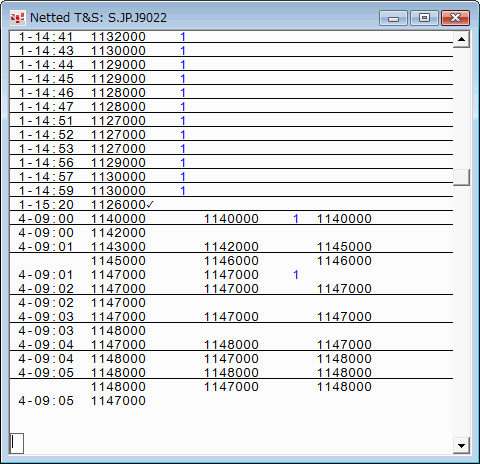
Task: Click the input field at bottom left
Action: 17,443
